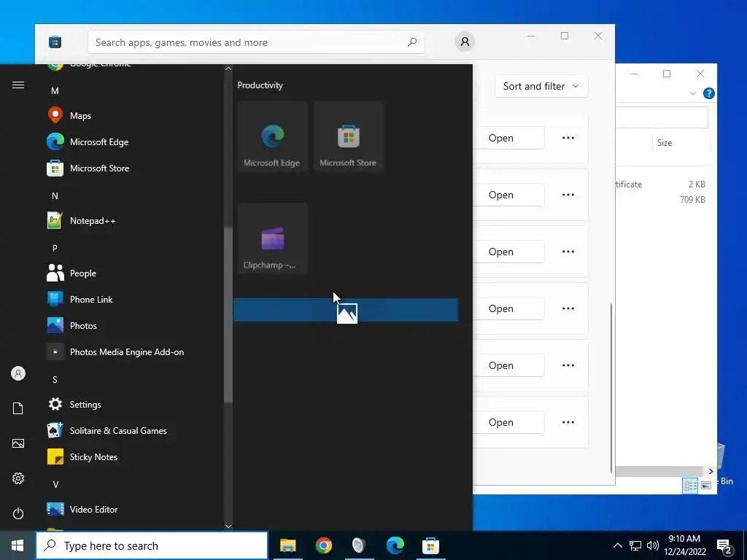Open Pictures from the Start sidebar
Image resolution: width=747 pixels, height=560 pixels.
click(x=18, y=443)
